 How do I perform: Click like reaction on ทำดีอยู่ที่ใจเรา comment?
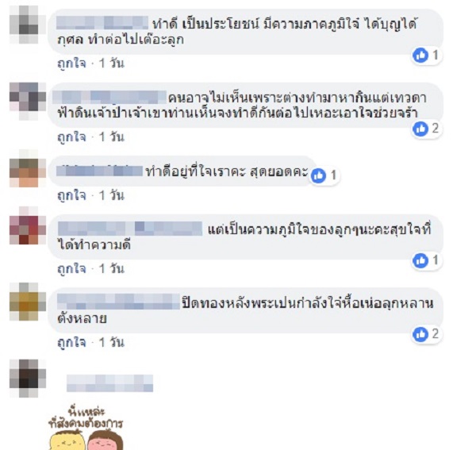click(318, 175)
